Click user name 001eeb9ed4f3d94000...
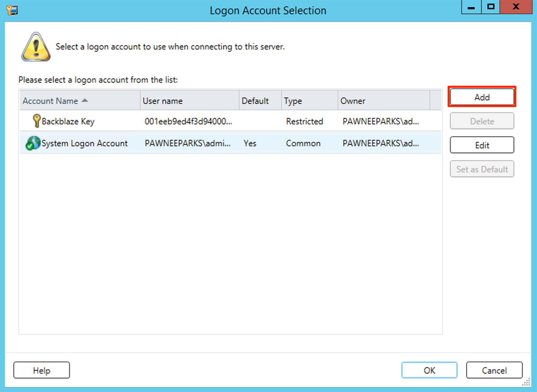Screen dimensions: 537x392 (x=188, y=121)
